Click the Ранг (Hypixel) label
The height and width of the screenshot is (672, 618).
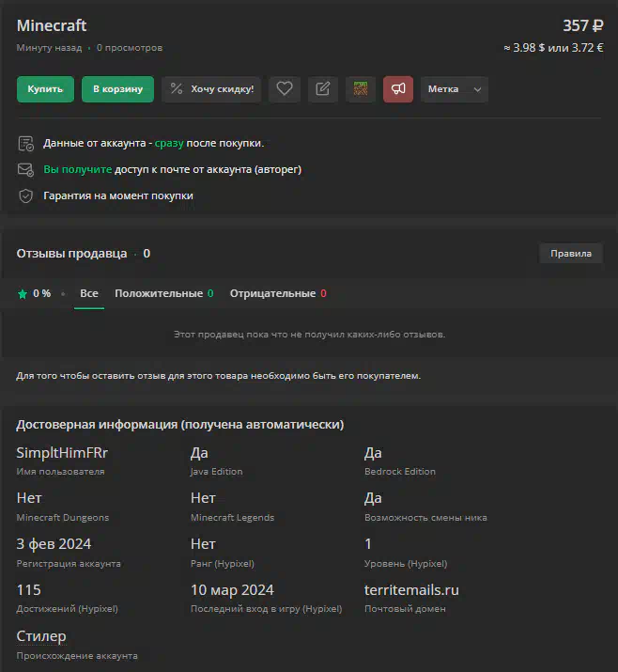(223, 563)
